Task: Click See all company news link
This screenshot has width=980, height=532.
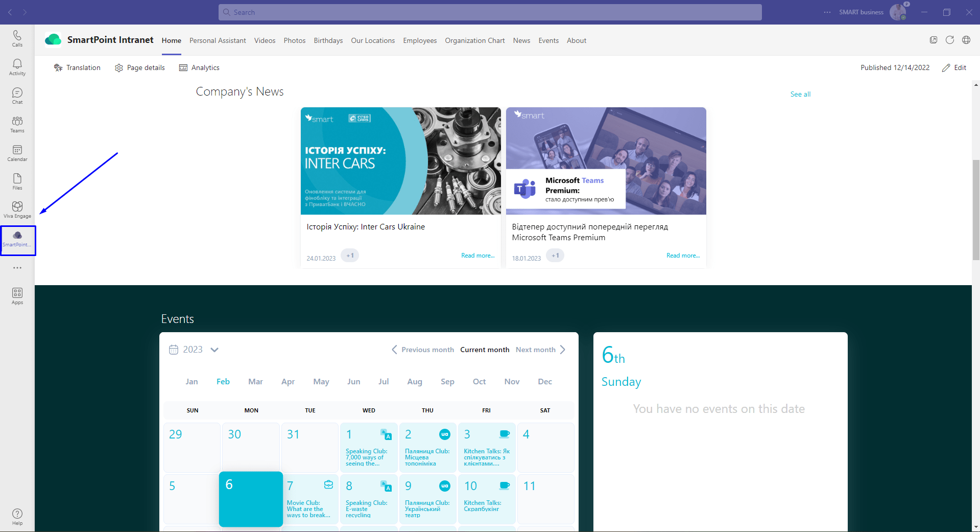Action: point(800,94)
